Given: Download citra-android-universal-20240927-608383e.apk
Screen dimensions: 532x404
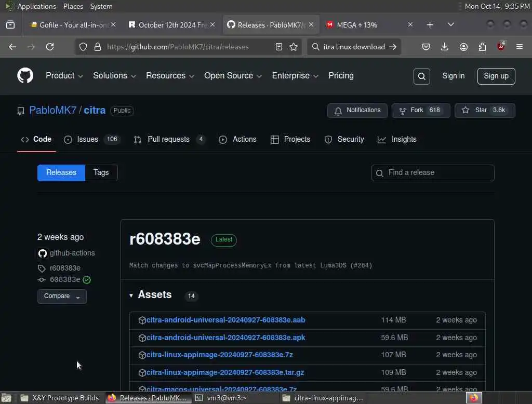Looking at the screenshot, I should click(x=225, y=338).
